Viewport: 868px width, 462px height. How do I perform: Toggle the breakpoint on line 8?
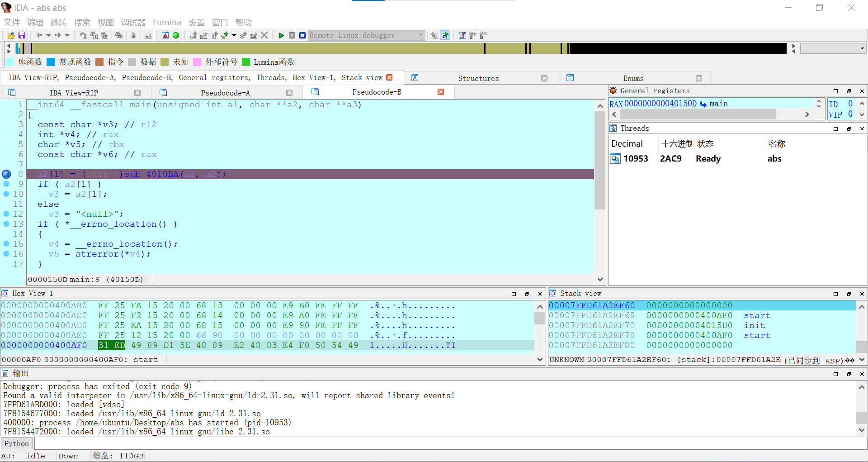[x=6, y=174]
